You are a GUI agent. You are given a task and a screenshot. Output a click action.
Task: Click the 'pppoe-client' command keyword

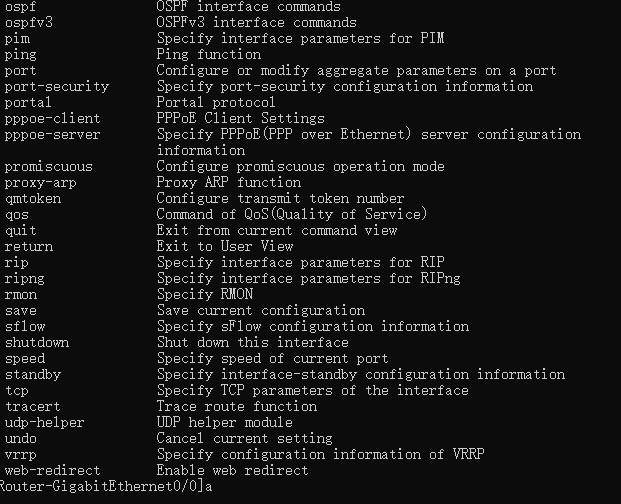pyautogui.click(x=52, y=119)
